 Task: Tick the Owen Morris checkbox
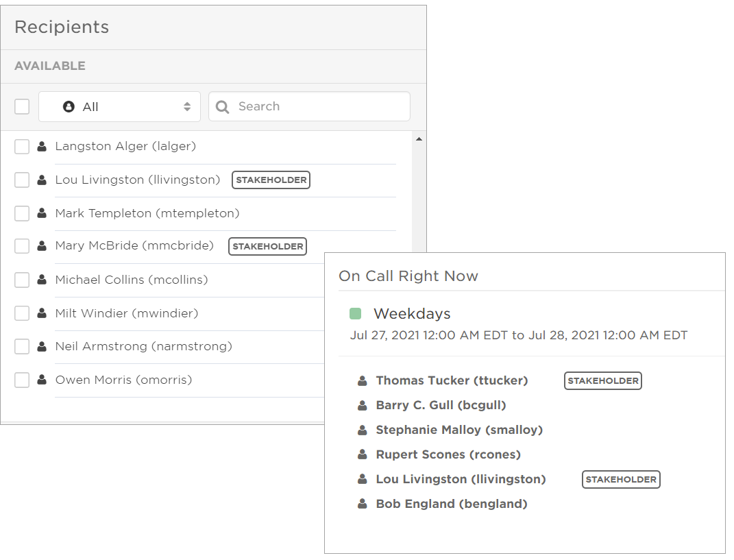[22, 380]
